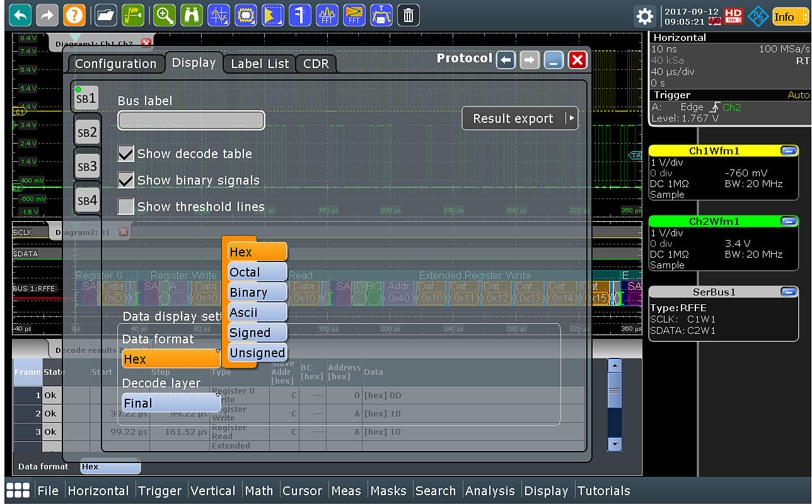The height and width of the screenshot is (504, 812).
Task: Click the spectrogram FFT icon
Action: [x=354, y=14]
